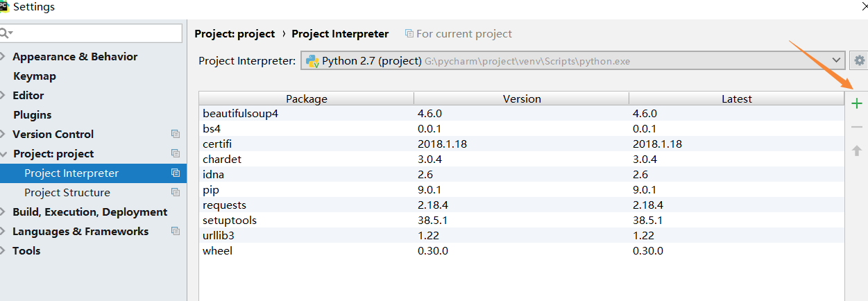Sort table by Package column header

click(307, 98)
